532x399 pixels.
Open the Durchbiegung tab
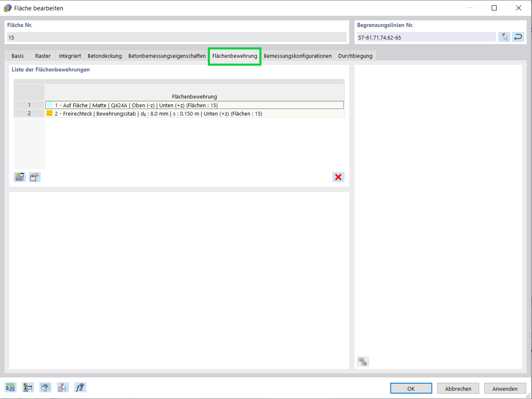click(355, 56)
